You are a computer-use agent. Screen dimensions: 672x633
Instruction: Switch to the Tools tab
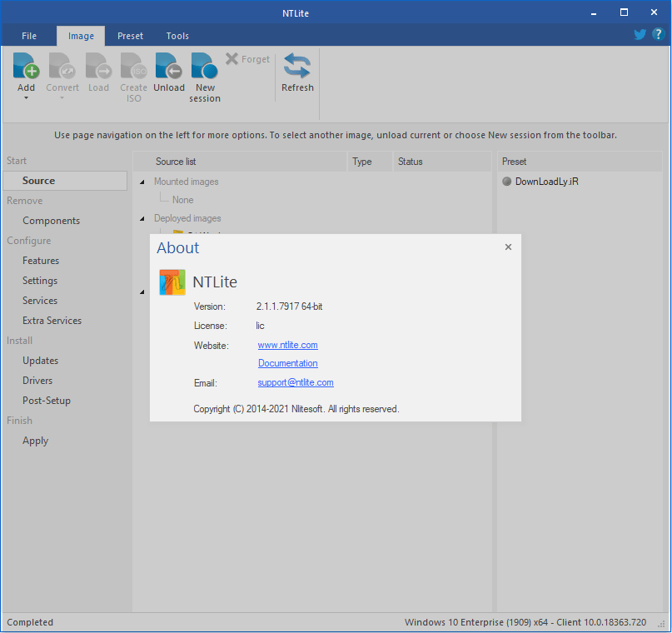177,36
